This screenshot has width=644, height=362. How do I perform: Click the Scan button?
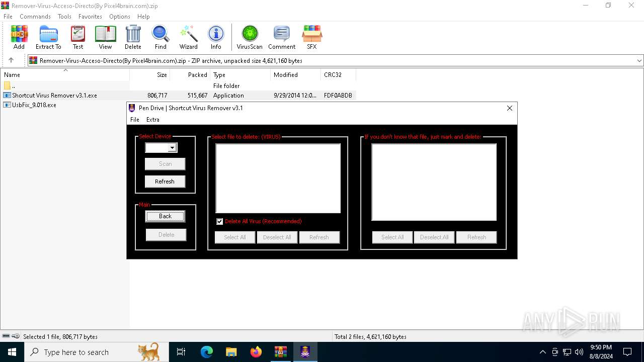(x=165, y=164)
